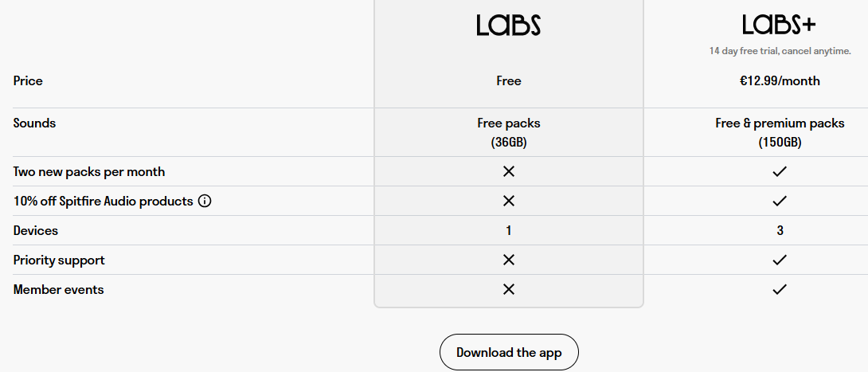Click the LABS+ logo heading
This screenshot has width=868, height=372.
(779, 25)
